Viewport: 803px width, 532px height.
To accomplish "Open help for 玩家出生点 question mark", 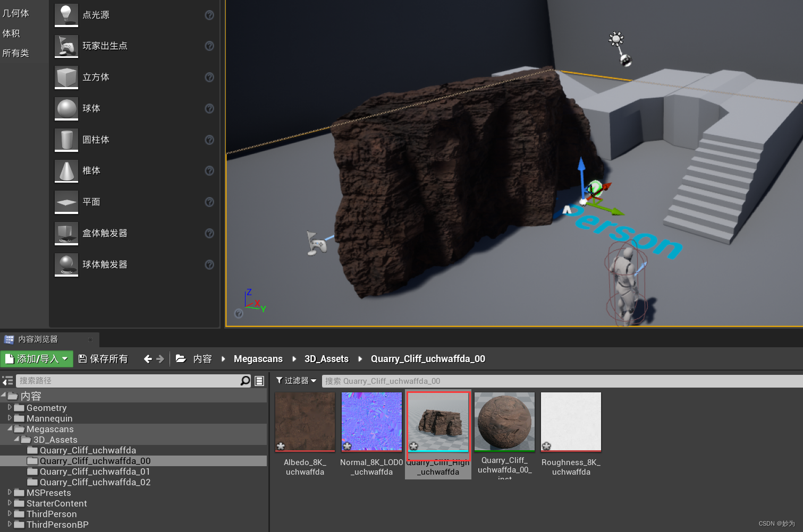I will click(209, 46).
